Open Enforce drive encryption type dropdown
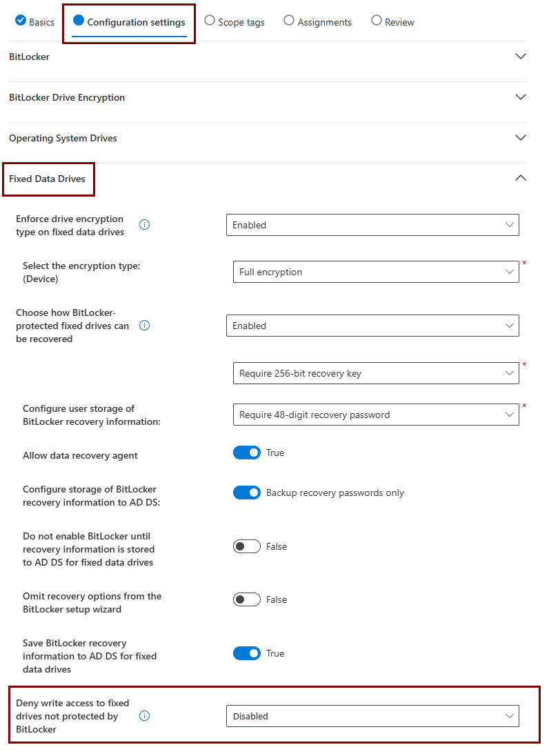The image size is (549, 756). click(x=372, y=225)
